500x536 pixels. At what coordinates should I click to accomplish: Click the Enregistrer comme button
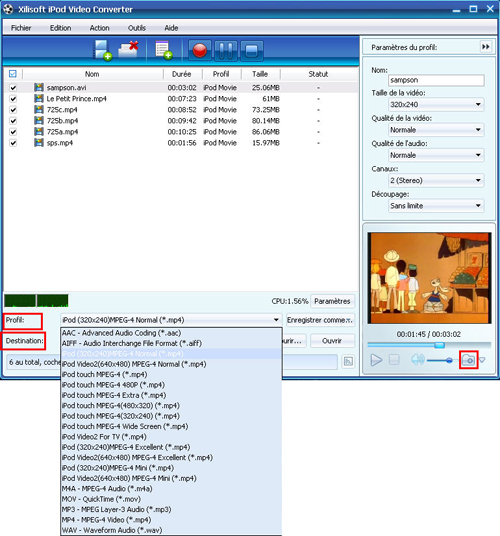[320, 320]
